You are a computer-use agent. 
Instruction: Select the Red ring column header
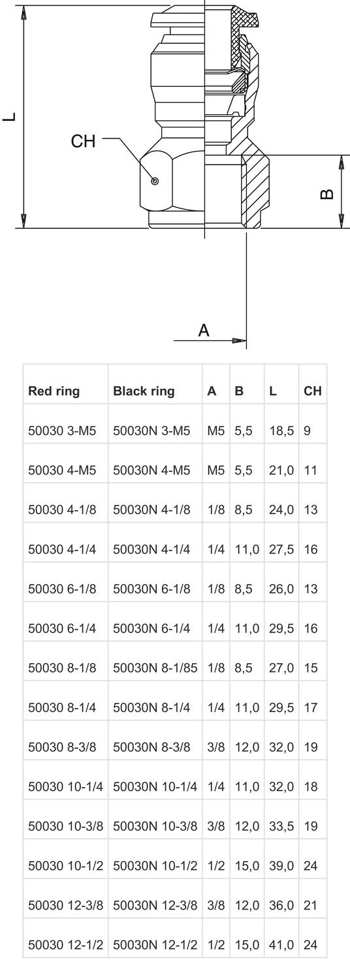point(54,392)
